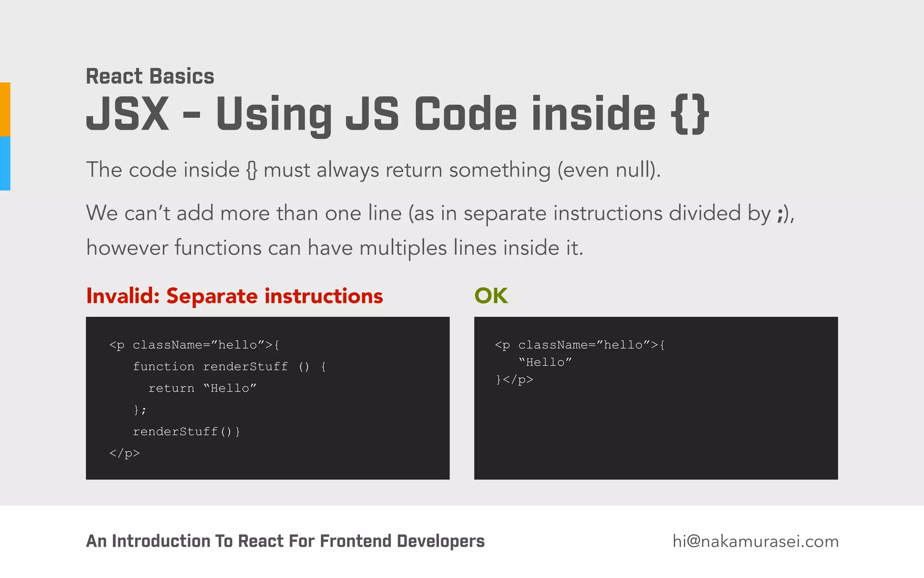The width and height of the screenshot is (924, 578).
Task: Click the hi@nakamurasei.com email address
Action: [755, 541]
